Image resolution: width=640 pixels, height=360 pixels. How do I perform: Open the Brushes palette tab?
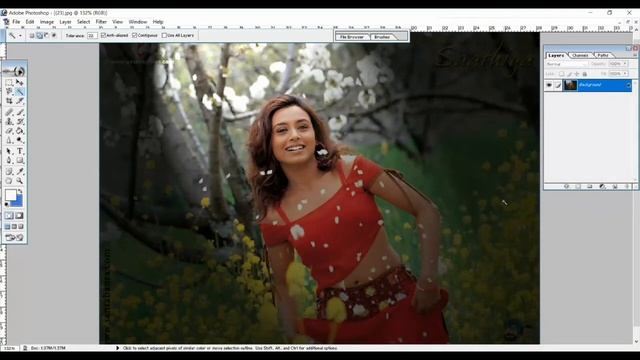click(x=382, y=37)
